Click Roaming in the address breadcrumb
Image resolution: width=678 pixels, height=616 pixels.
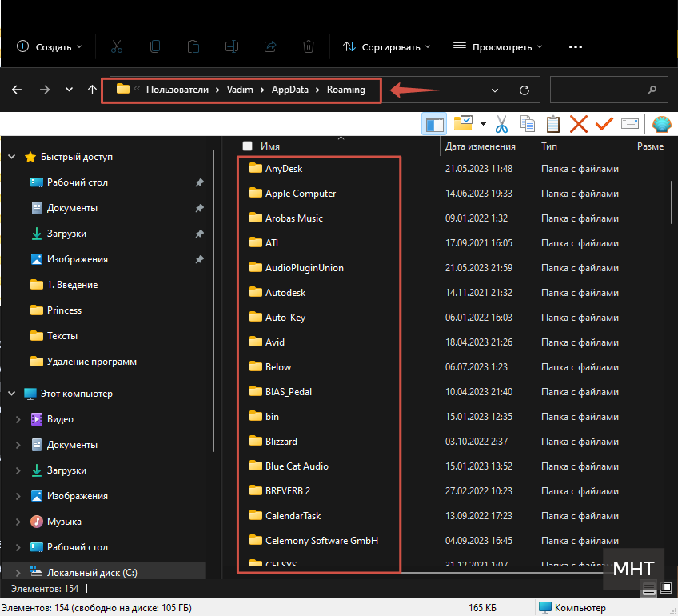point(346,90)
